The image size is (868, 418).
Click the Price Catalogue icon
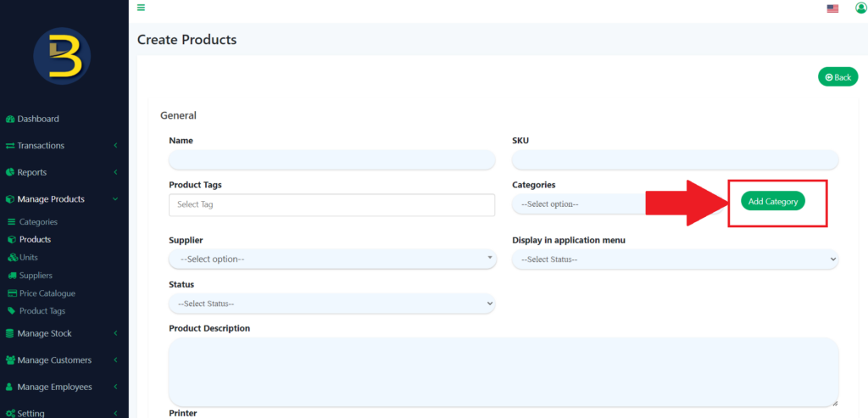point(12,293)
